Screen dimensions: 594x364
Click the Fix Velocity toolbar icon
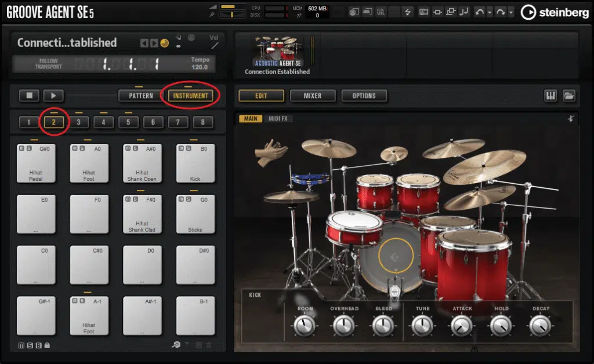point(381,12)
